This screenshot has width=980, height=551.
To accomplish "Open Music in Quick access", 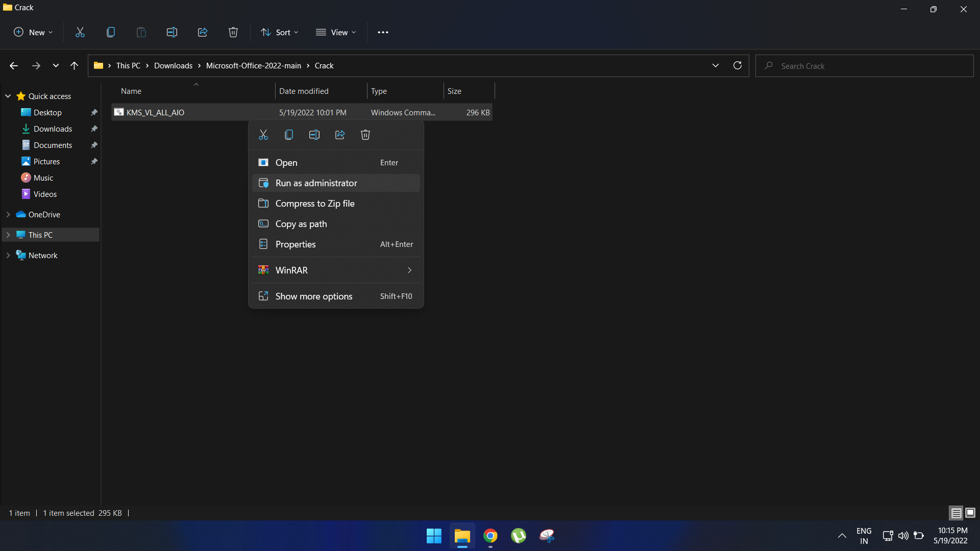I will 43,178.
